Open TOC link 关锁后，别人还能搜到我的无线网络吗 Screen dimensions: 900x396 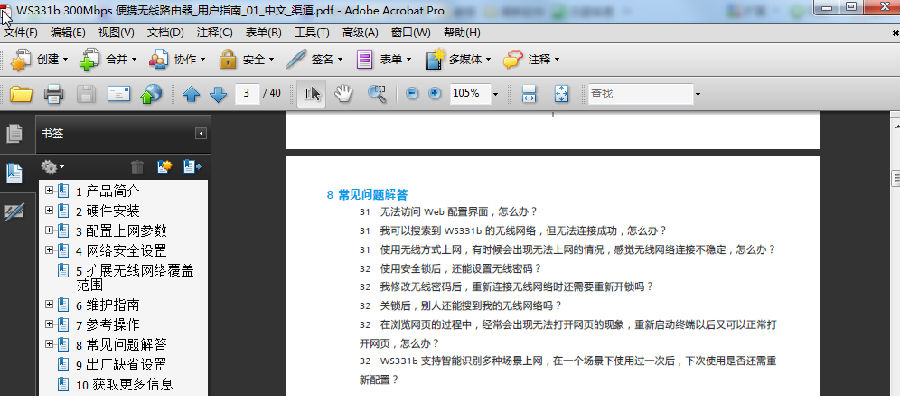(471, 305)
